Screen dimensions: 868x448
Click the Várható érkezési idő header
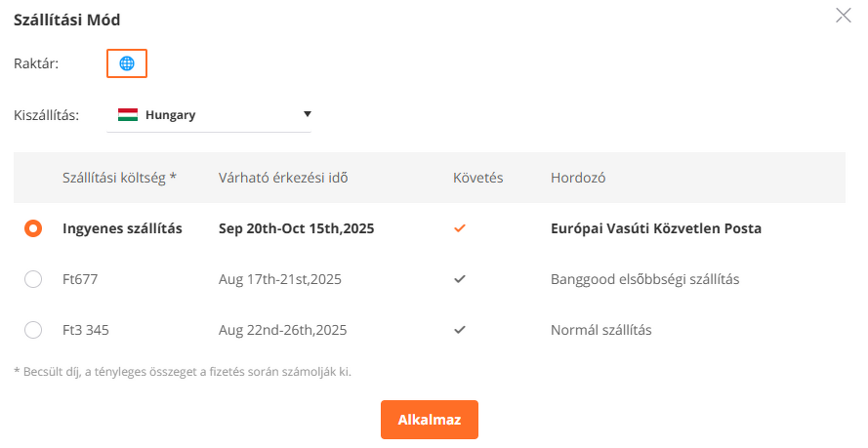pos(283,178)
